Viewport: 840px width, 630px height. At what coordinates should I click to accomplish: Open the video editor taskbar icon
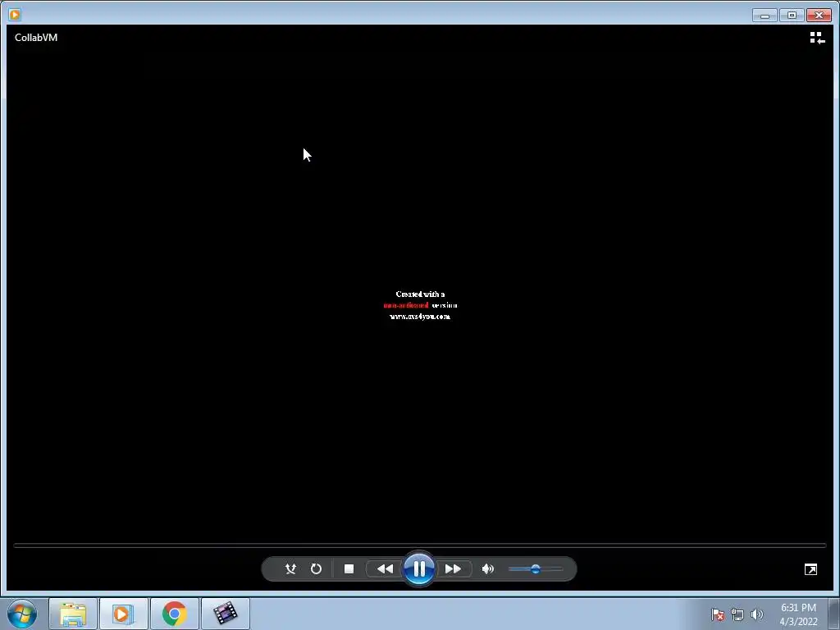click(x=225, y=614)
